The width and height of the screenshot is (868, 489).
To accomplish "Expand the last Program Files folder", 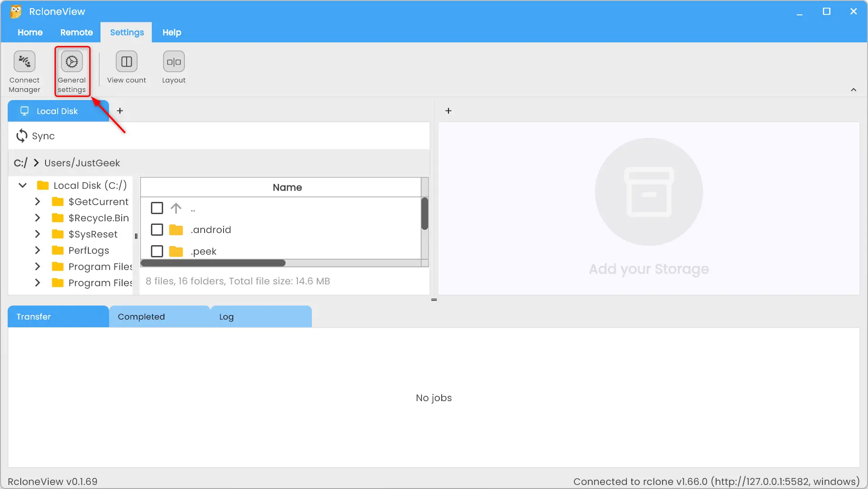I will [x=37, y=283].
